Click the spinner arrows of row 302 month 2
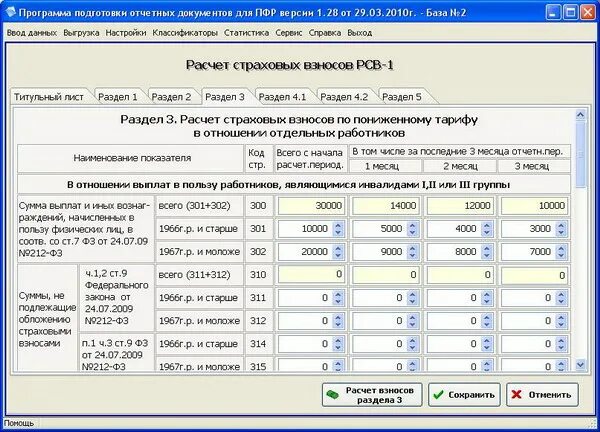 point(486,252)
